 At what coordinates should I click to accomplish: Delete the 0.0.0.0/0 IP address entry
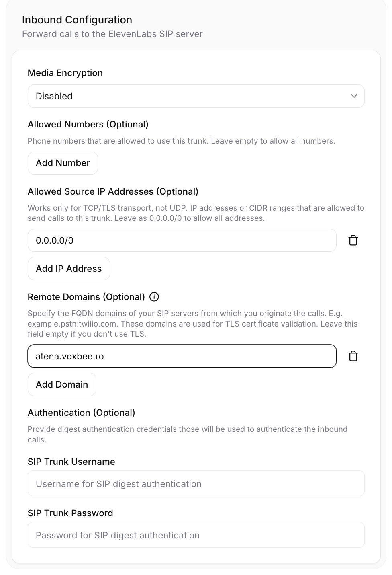(x=353, y=240)
